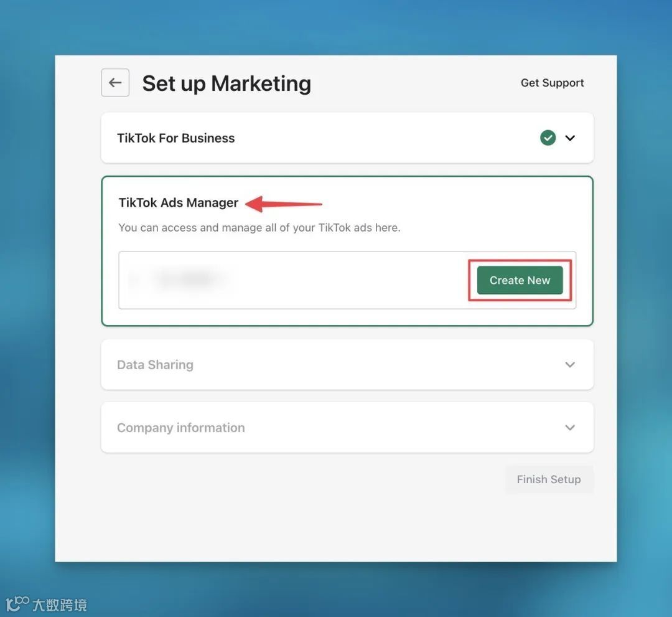672x617 pixels.
Task: Click the Create New button
Action: [520, 280]
